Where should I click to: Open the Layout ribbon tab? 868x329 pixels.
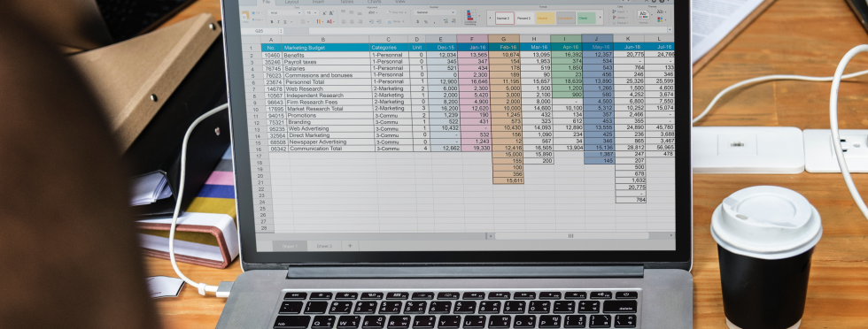291,2
